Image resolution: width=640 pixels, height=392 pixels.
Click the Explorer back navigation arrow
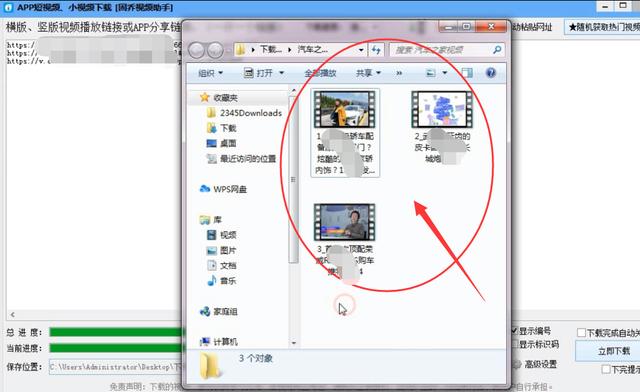click(196, 50)
